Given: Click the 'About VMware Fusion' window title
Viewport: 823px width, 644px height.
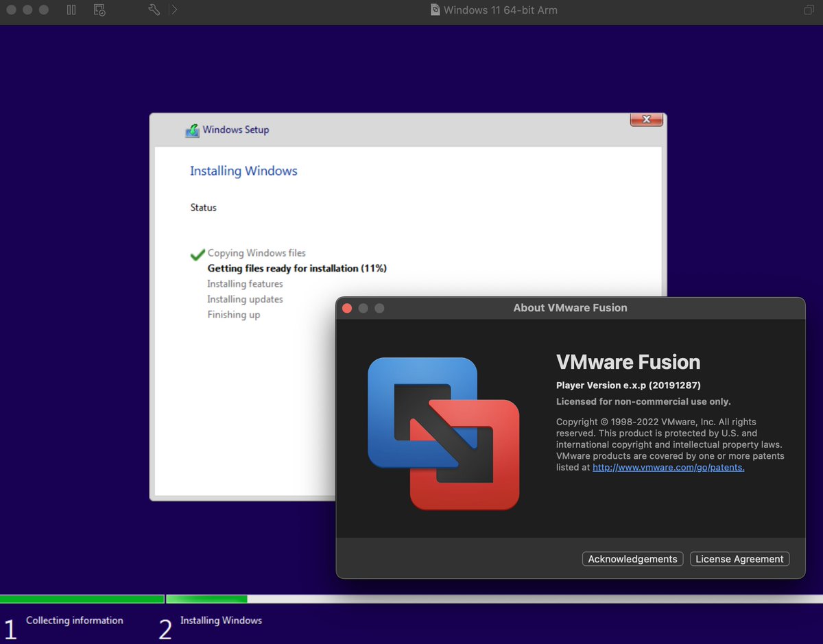Looking at the screenshot, I should tap(570, 308).
